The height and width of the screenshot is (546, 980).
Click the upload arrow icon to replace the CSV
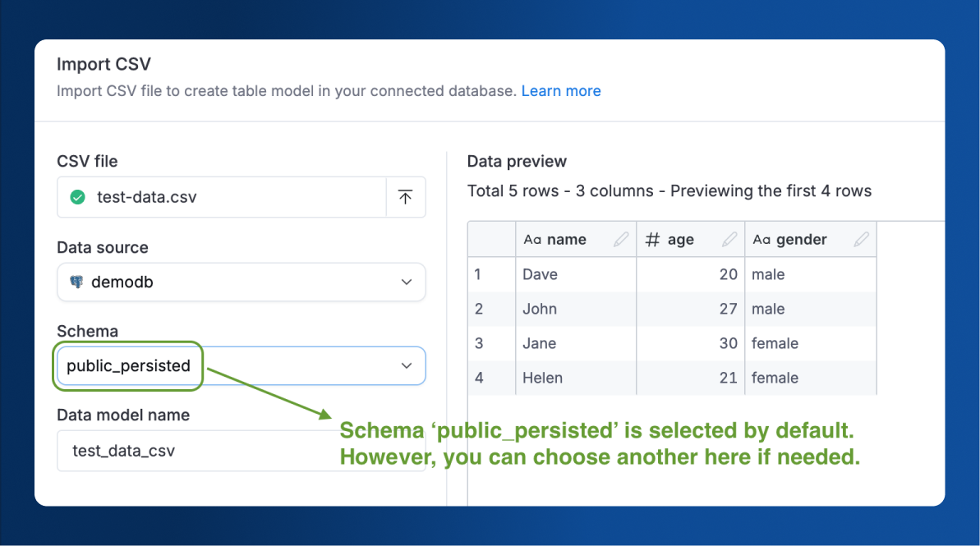[x=405, y=197]
